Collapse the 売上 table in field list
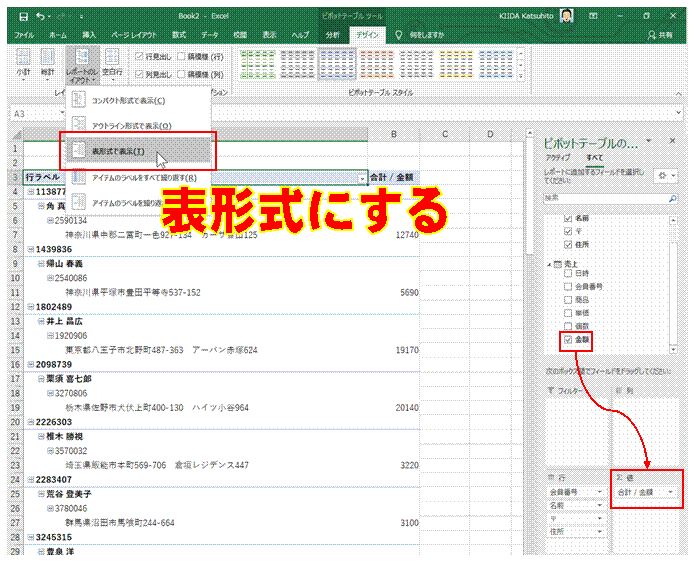 549,265
